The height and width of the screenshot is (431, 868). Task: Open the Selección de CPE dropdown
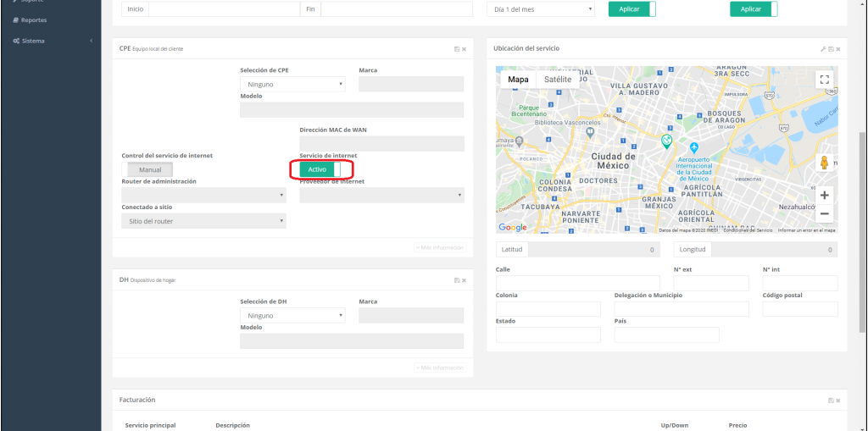click(x=292, y=85)
